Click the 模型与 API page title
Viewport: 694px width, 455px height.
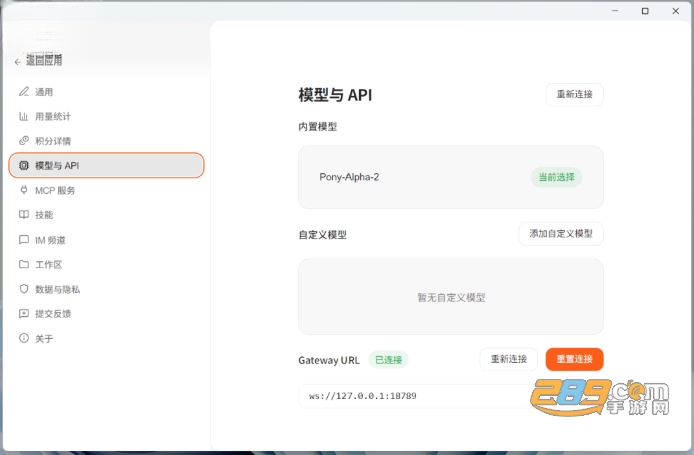335,95
